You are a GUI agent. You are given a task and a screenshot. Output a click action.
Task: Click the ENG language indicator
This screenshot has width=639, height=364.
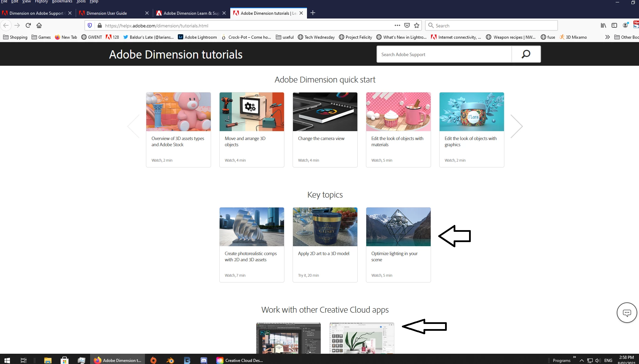click(608, 360)
